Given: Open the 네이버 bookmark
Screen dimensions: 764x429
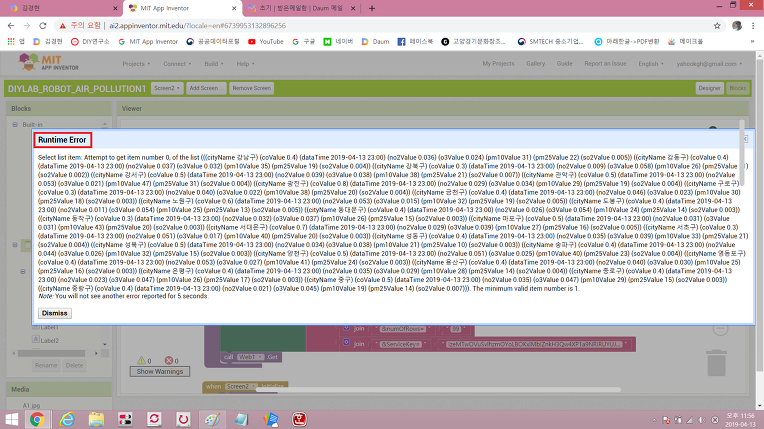Looking at the screenshot, I should (x=338, y=42).
